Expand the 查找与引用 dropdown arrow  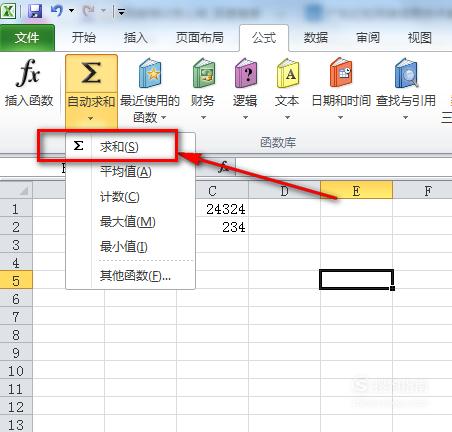click(405, 117)
